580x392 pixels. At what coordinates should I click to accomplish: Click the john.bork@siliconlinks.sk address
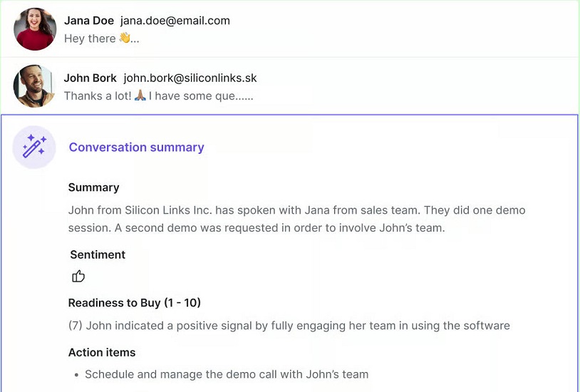tap(190, 78)
